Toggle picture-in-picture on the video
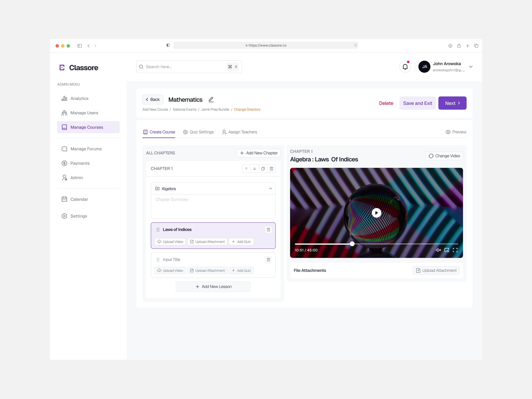 click(447, 250)
